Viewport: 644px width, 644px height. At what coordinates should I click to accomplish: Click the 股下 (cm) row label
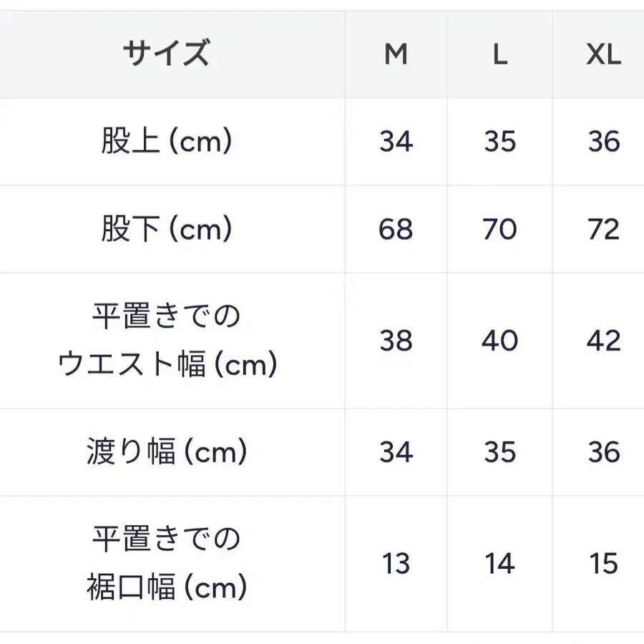tap(166, 229)
